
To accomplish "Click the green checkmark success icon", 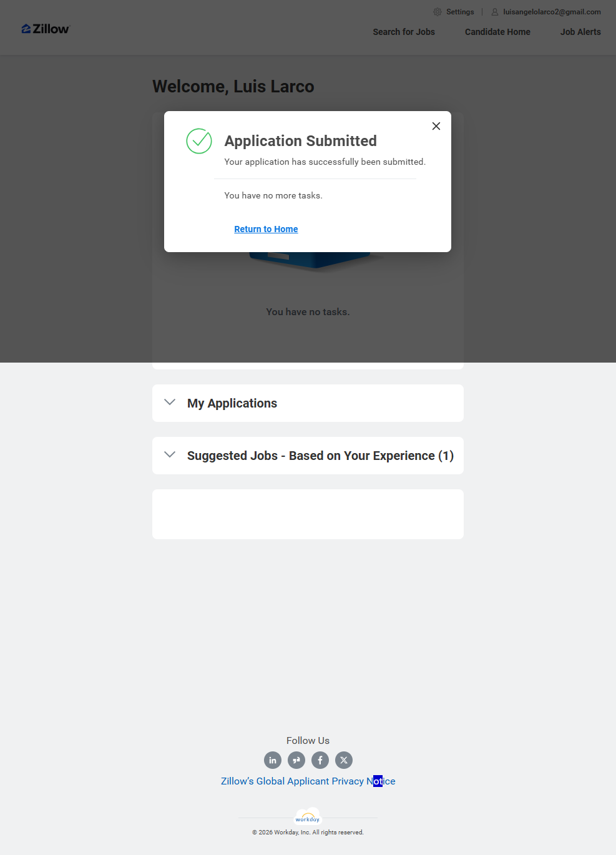I will point(199,141).
